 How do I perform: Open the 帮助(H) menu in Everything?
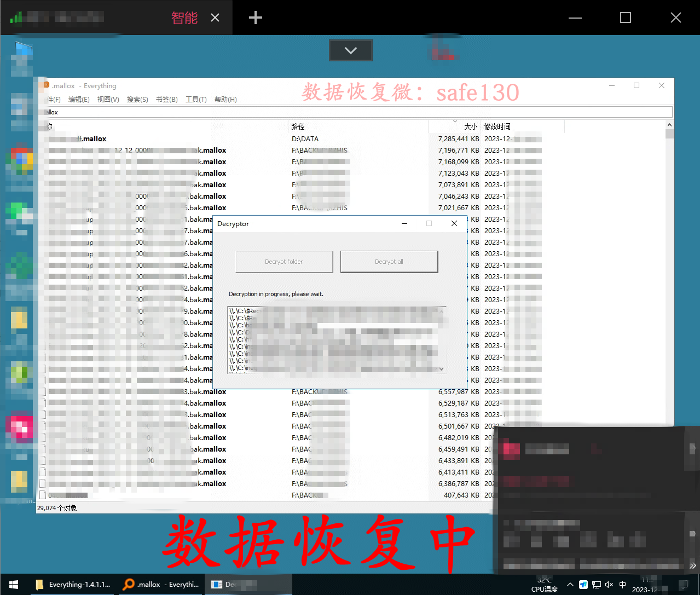225,100
